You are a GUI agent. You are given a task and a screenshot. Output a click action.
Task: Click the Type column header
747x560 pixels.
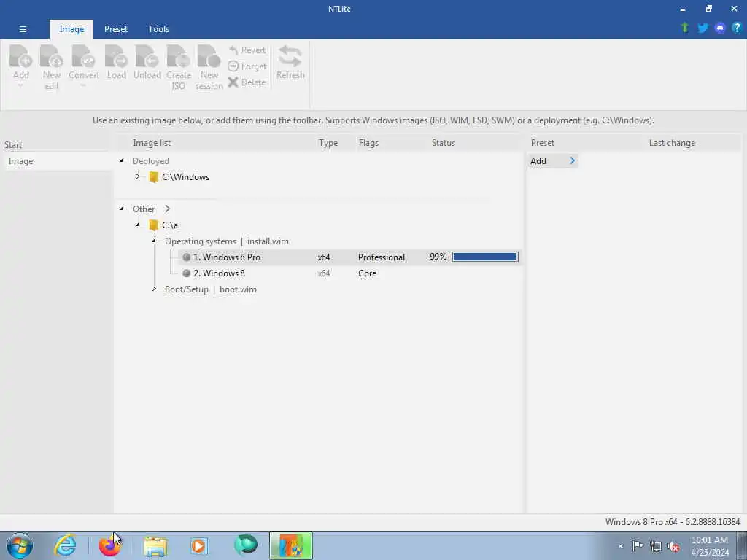pos(328,143)
